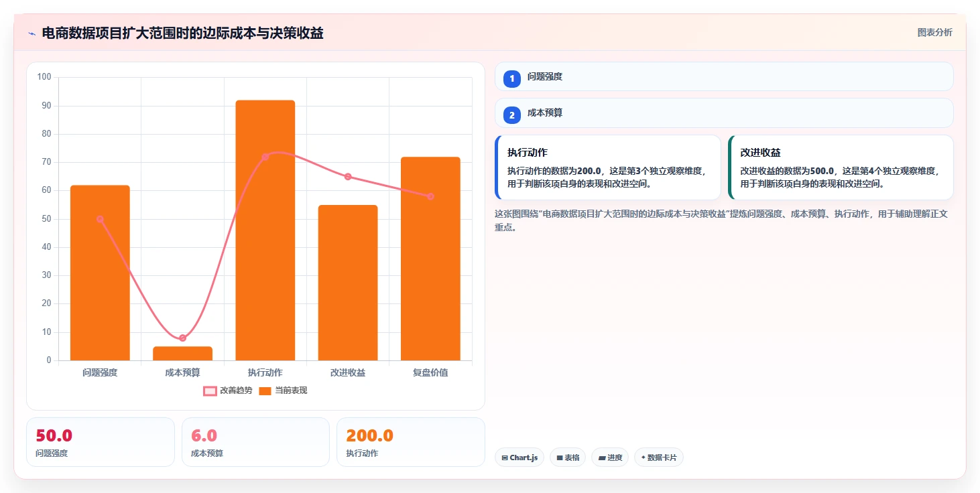
Task: Click the trend line point above 改进收益
Action: [348, 177]
